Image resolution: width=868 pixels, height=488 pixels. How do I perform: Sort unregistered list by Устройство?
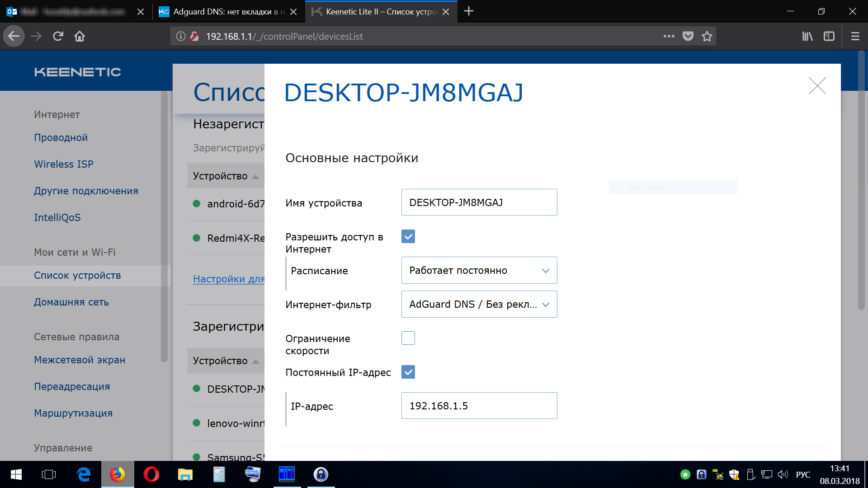[x=226, y=176]
